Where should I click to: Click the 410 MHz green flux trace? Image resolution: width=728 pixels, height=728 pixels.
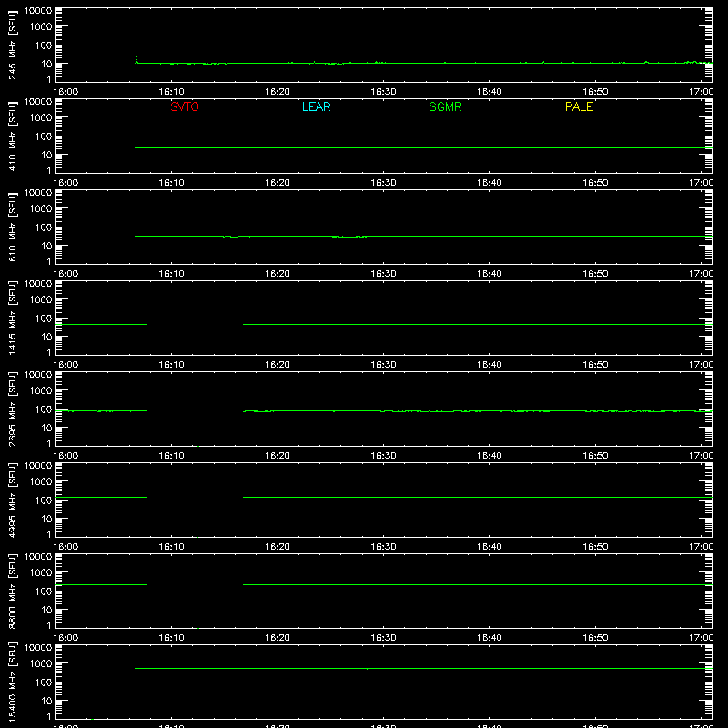[423, 148]
